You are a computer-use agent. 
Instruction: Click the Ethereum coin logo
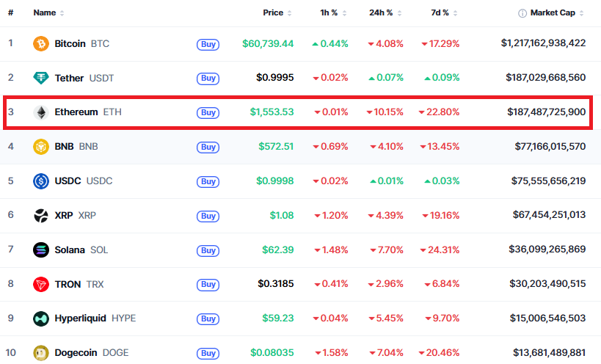[41, 112]
